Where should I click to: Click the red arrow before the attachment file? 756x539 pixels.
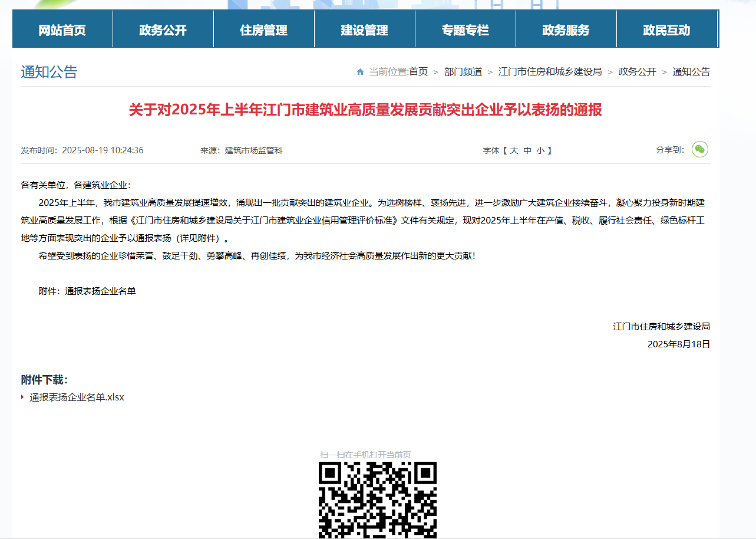pos(22,397)
